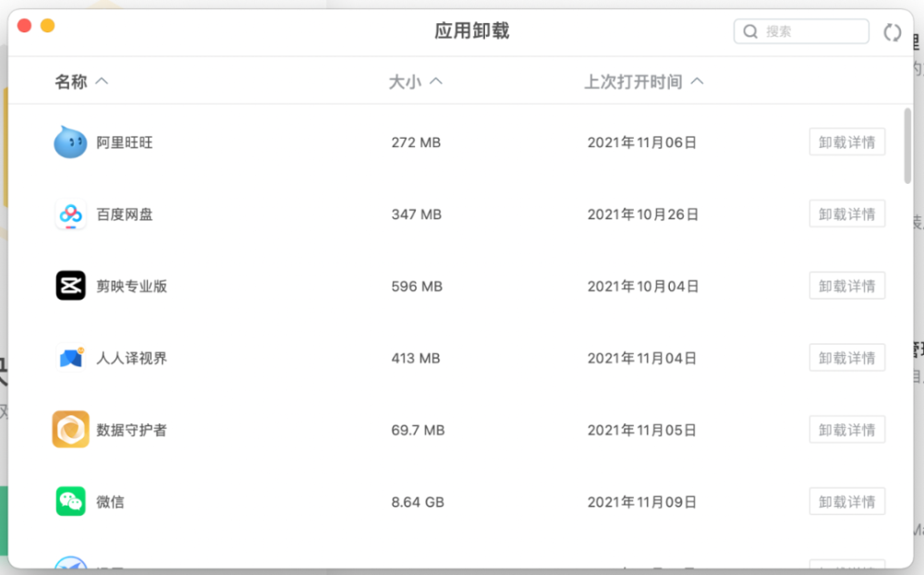Click the 数据守护者 app icon
This screenshot has width=924, height=575.
70,430
